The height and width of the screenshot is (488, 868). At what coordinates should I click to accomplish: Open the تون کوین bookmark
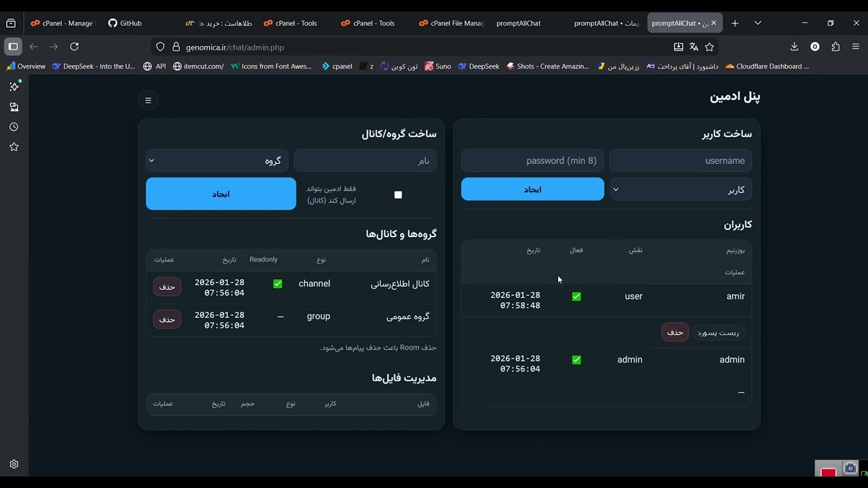coord(399,66)
